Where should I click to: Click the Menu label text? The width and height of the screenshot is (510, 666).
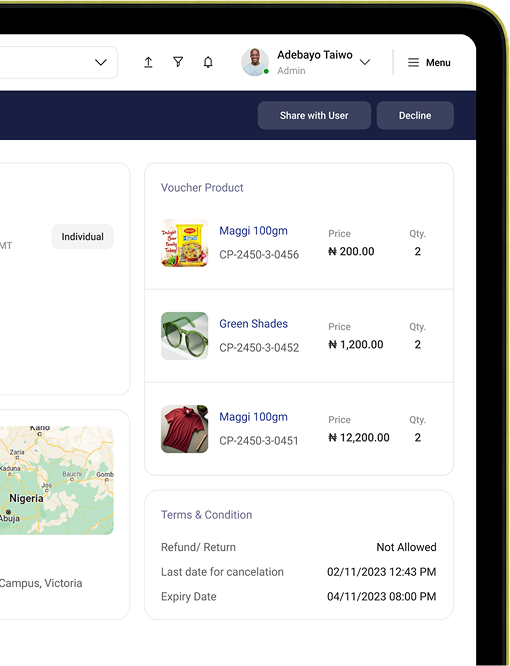point(438,63)
